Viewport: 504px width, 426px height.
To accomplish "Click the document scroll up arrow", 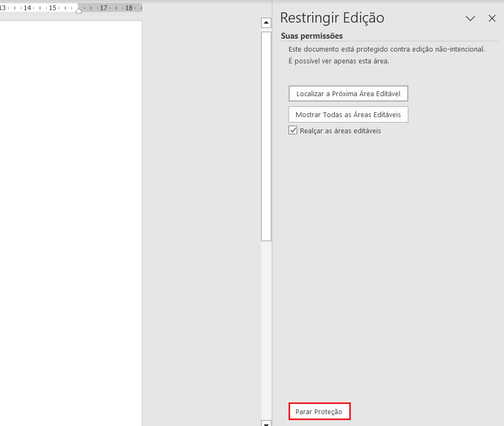I will click(266, 23).
